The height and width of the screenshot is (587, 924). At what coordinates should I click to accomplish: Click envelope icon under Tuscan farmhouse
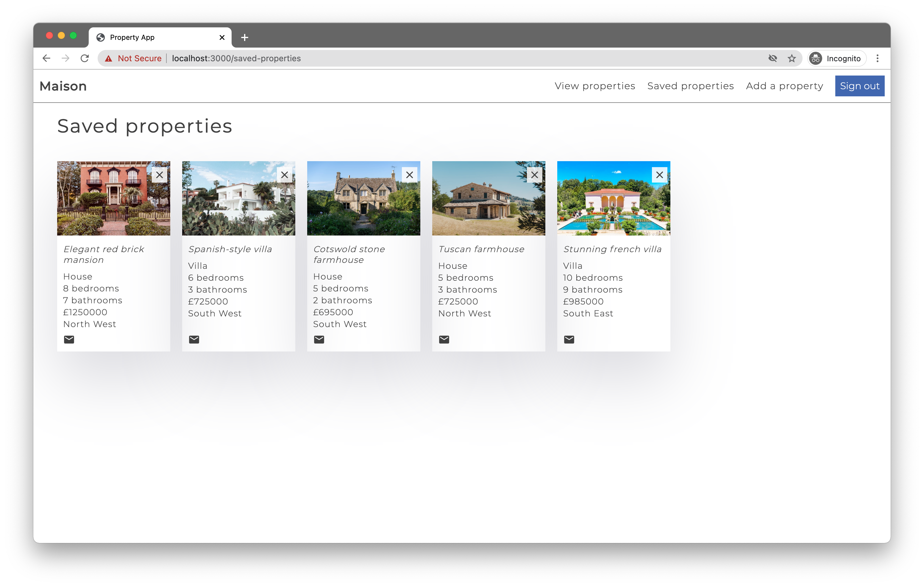tap(444, 339)
